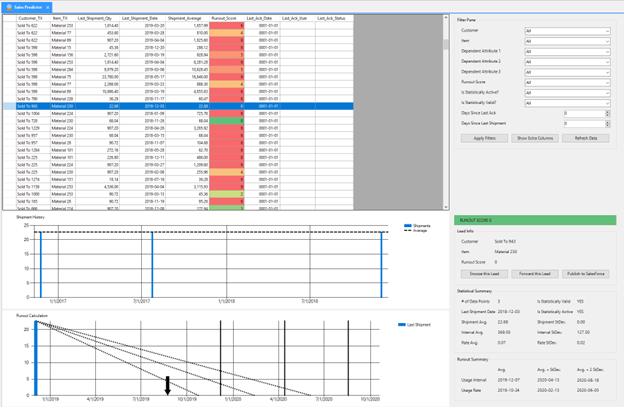Open the Is Statistically Valid dropdown

(567, 103)
